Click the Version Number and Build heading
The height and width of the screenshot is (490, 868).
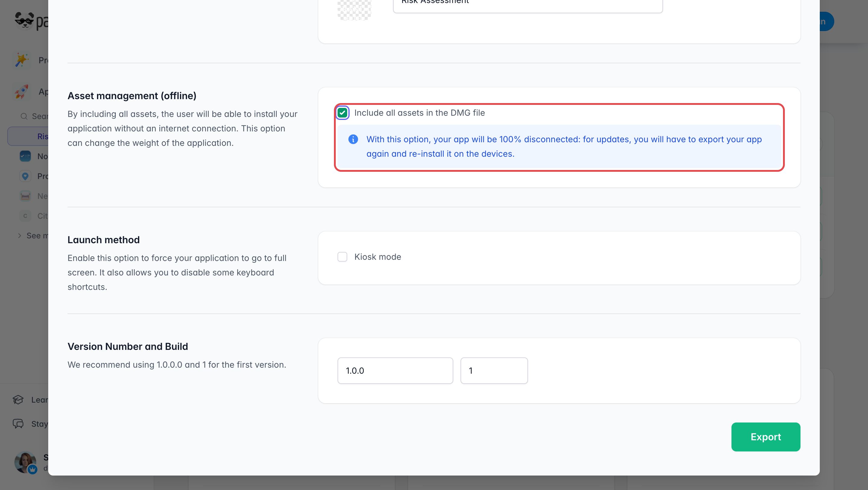128,347
